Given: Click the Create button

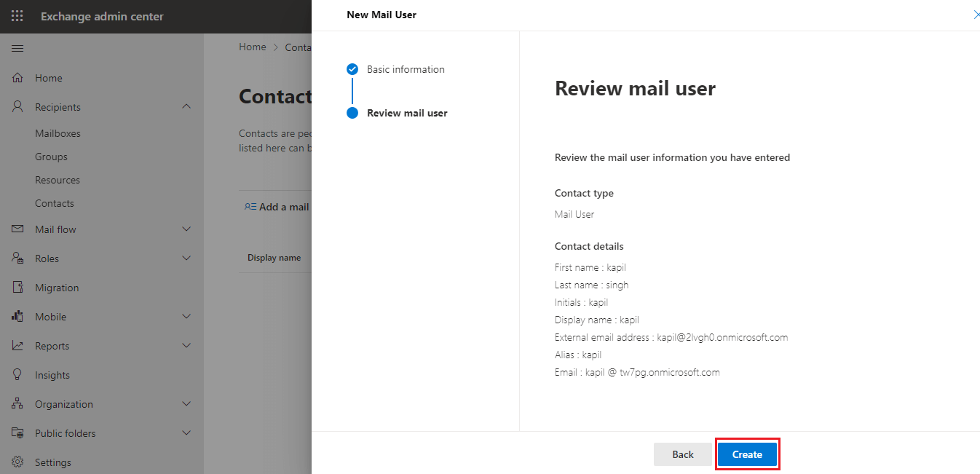Looking at the screenshot, I should [x=747, y=454].
